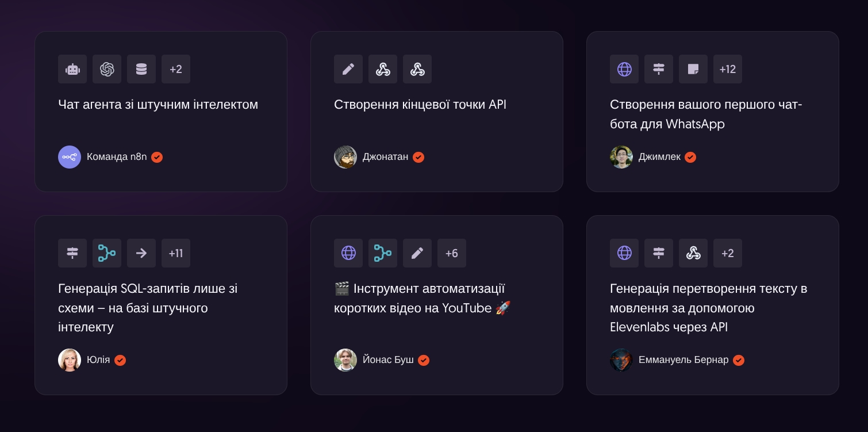
Task: Click the robot icon on AI agent chat card
Action: [72, 69]
